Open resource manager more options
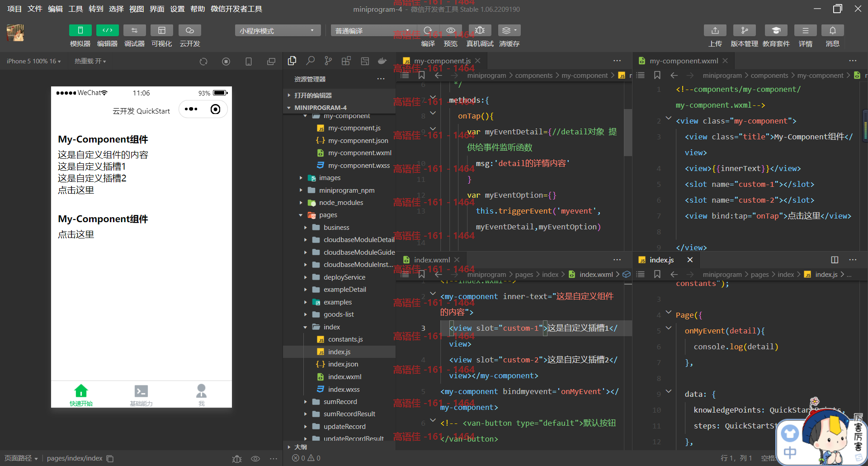 (381, 79)
